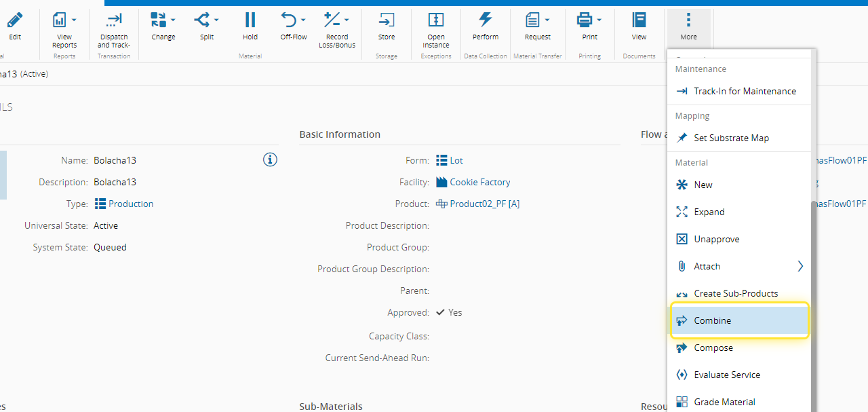This screenshot has height=412, width=868.
Task: Open the Change dropdown menu
Action: [x=173, y=20]
